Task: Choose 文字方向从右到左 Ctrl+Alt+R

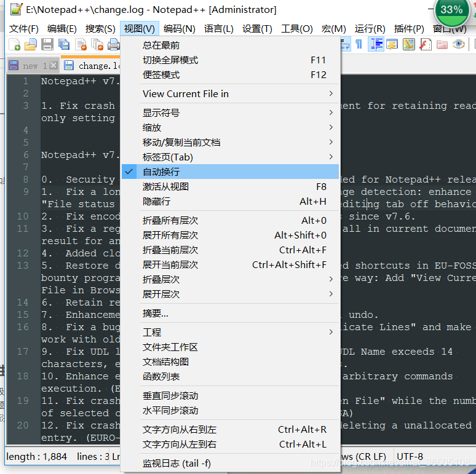Action: pos(230,429)
